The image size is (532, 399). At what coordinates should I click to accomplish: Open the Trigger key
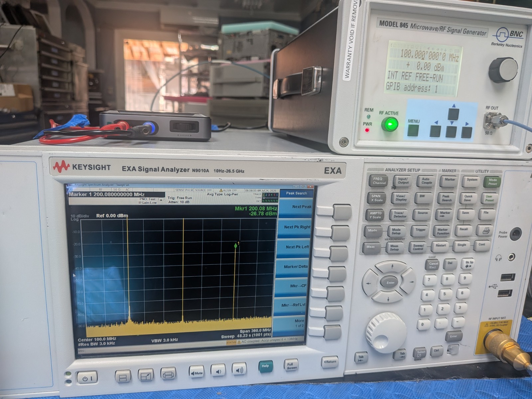pos(420,231)
